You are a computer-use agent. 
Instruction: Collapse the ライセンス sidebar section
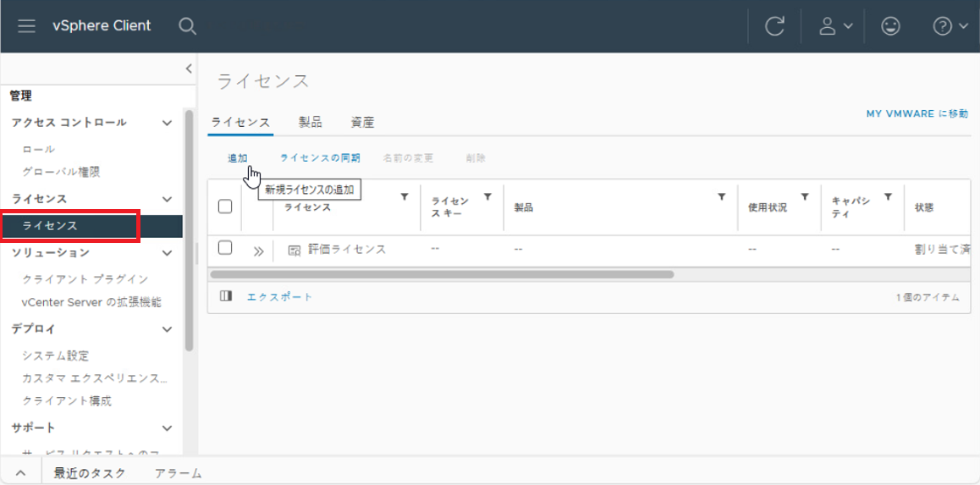tap(167, 200)
